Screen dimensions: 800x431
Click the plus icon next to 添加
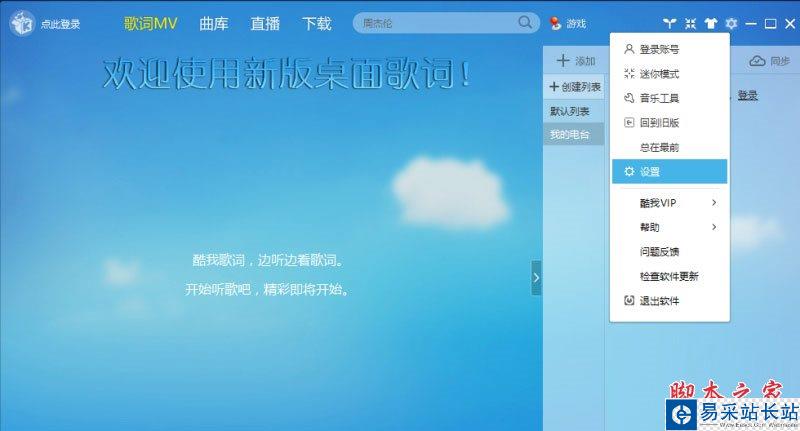point(563,61)
